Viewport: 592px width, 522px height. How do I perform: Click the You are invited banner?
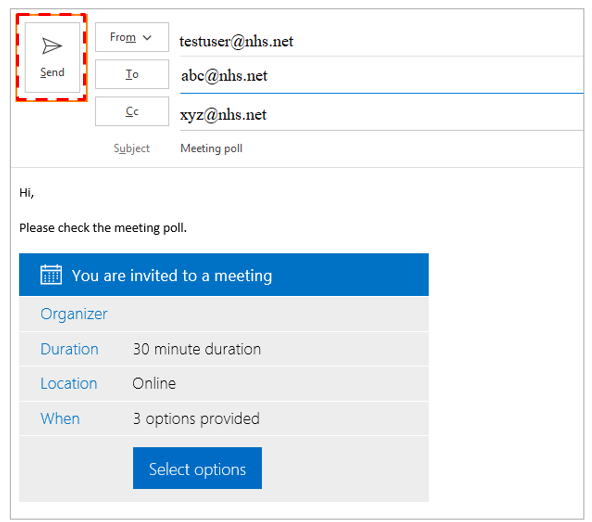coord(224,274)
